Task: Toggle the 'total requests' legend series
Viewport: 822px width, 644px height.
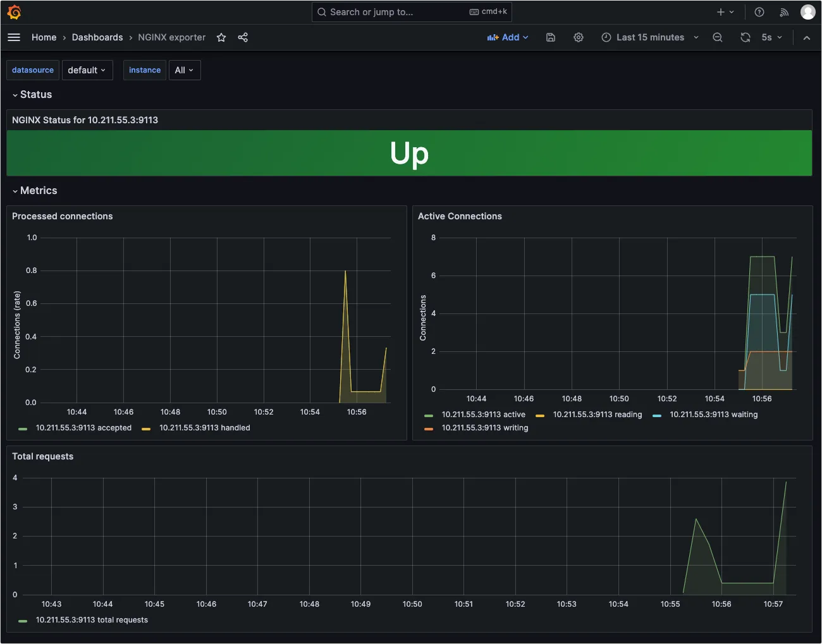Action: click(92, 620)
